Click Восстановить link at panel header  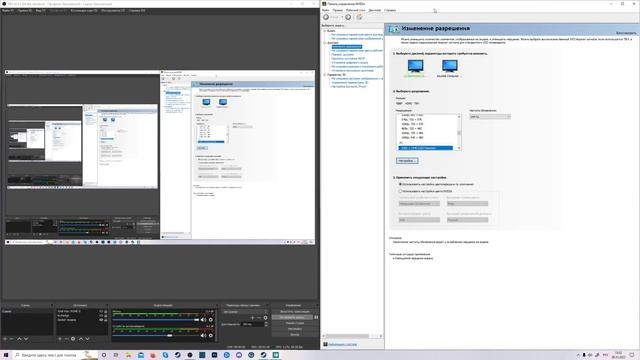click(x=626, y=33)
